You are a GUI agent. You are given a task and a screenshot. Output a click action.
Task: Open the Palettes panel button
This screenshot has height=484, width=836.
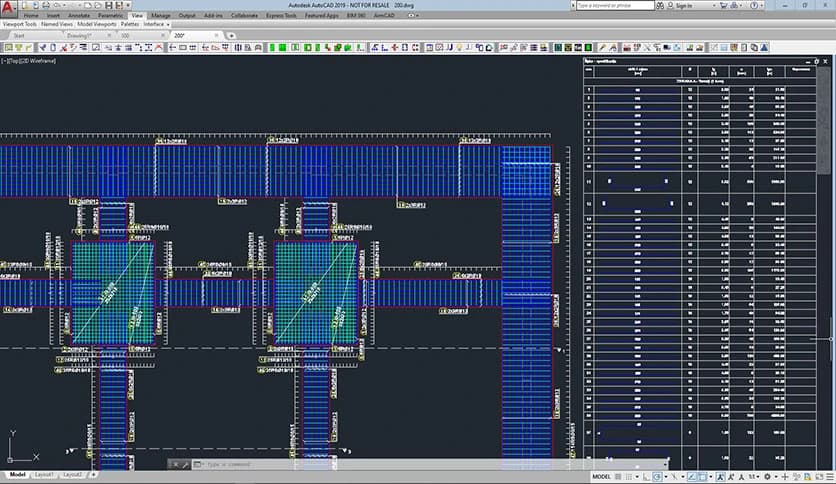click(x=129, y=24)
